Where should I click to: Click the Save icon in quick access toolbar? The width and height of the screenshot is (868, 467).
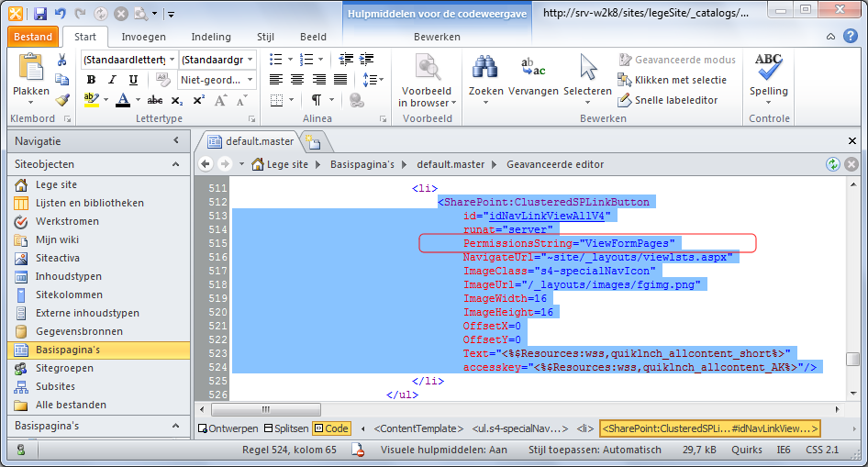39,13
